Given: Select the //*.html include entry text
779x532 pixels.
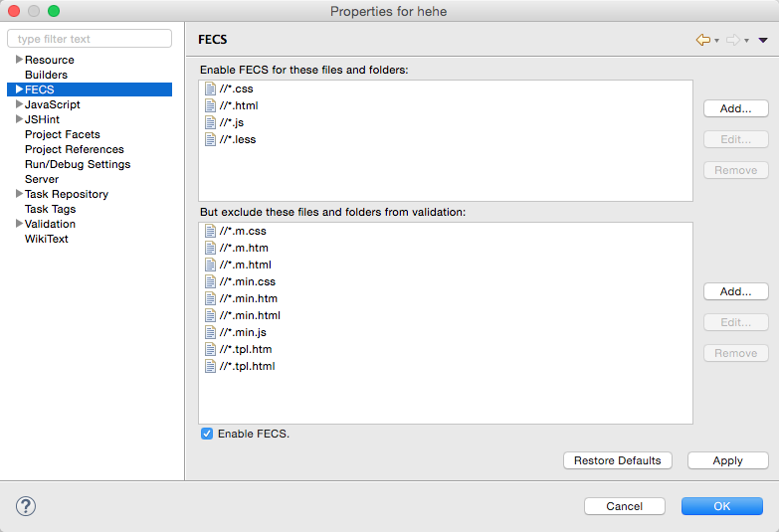Looking at the screenshot, I should (x=239, y=105).
